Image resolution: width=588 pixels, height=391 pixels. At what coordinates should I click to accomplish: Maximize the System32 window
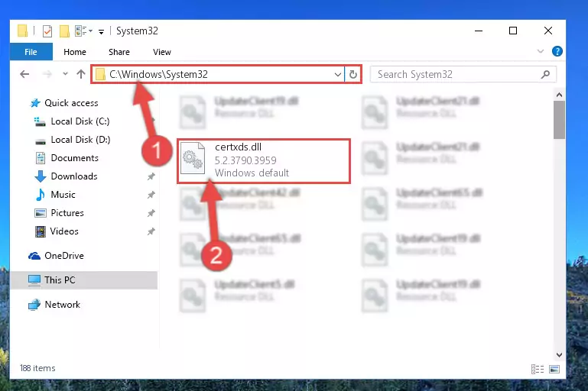[x=513, y=31]
